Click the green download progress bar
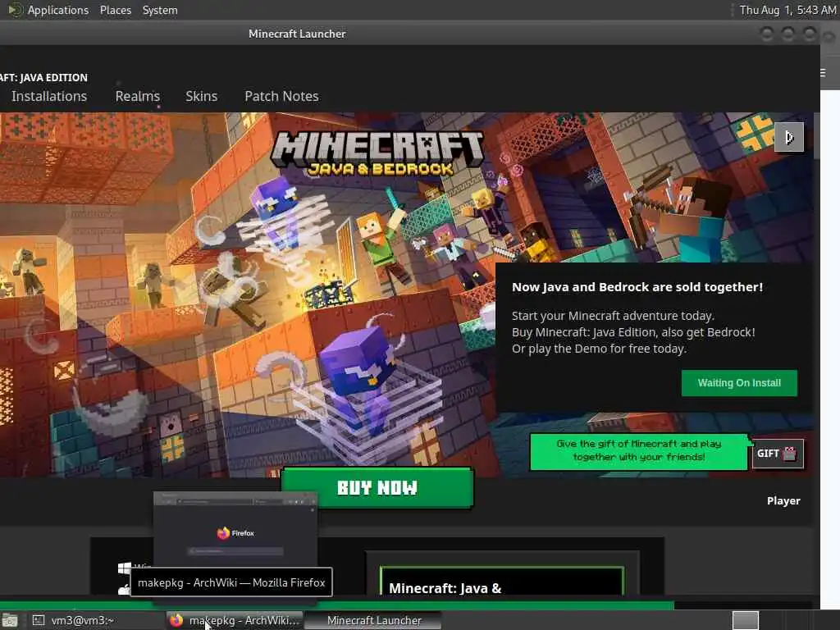 337,605
